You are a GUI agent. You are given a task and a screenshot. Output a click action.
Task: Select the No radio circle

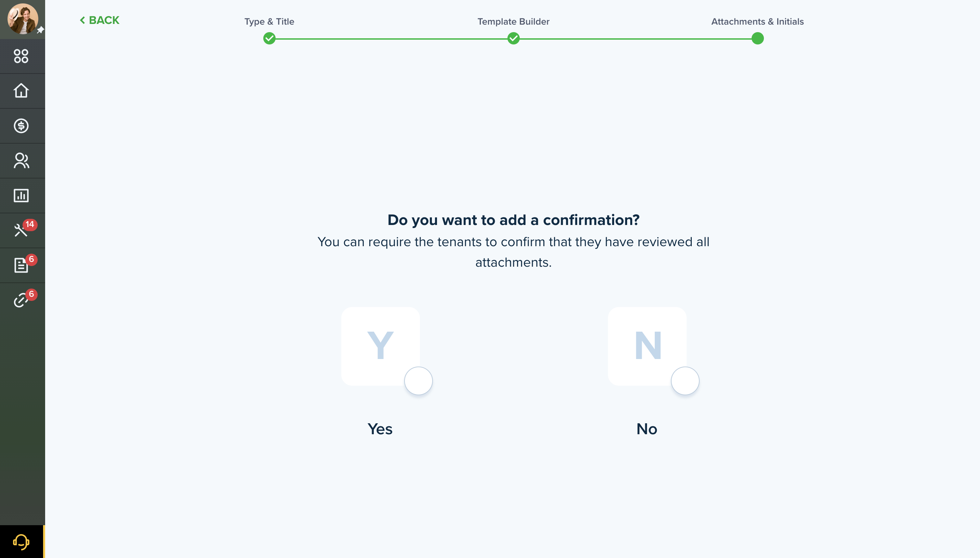[685, 381]
